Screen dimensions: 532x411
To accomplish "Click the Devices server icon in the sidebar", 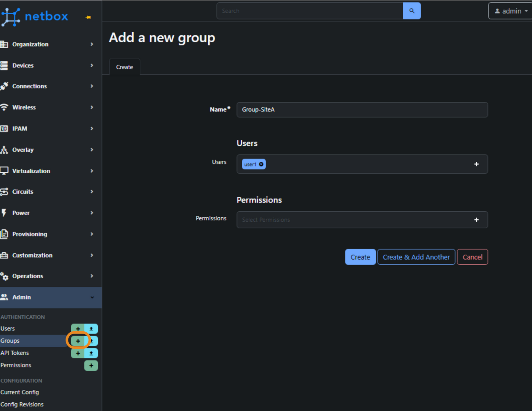I will [5, 65].
